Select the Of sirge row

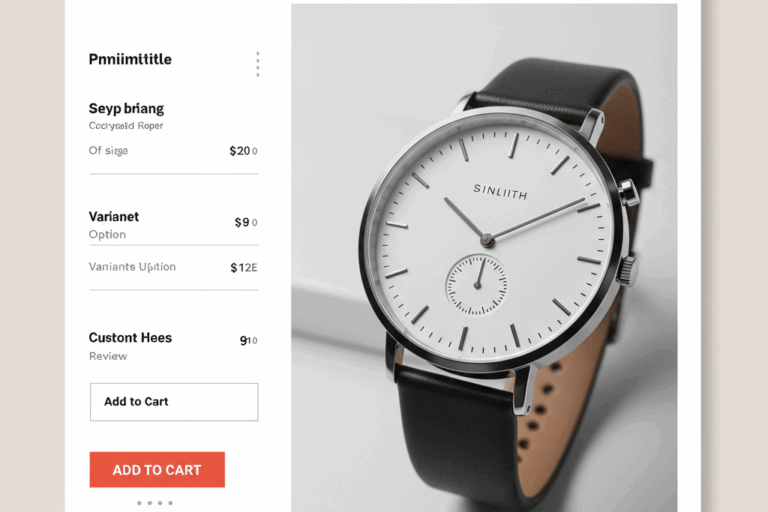[x=173, y=150]
